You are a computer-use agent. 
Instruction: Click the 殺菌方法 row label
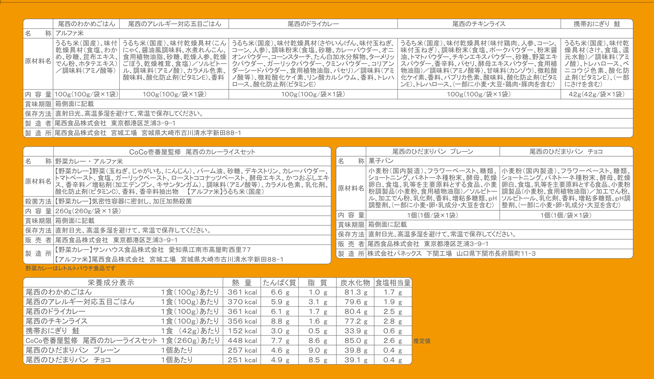[38, 201]
